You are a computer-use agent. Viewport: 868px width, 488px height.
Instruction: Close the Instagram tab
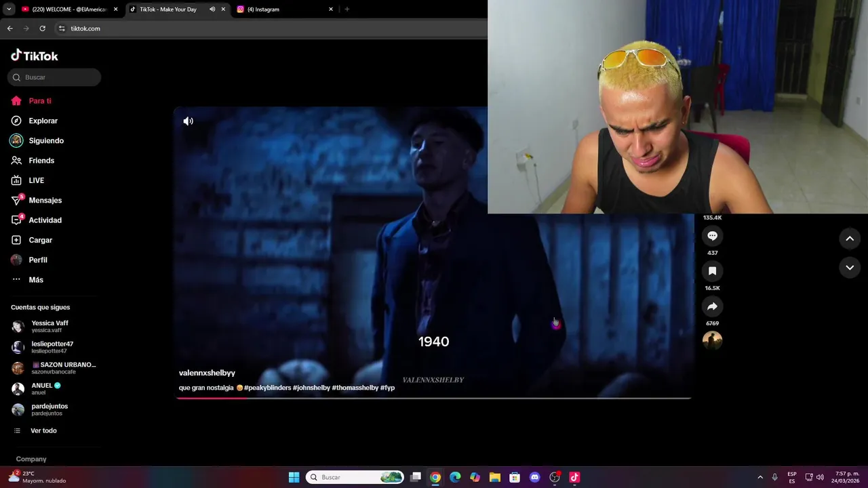click(331, 9)
